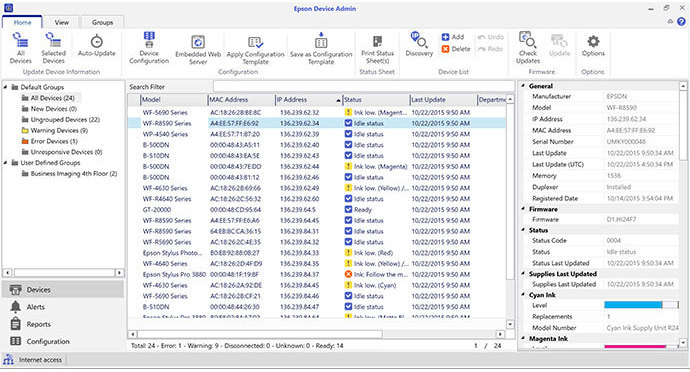Save as Configuration Template
This screenshot has width=690, height=372.
[321, 49]
